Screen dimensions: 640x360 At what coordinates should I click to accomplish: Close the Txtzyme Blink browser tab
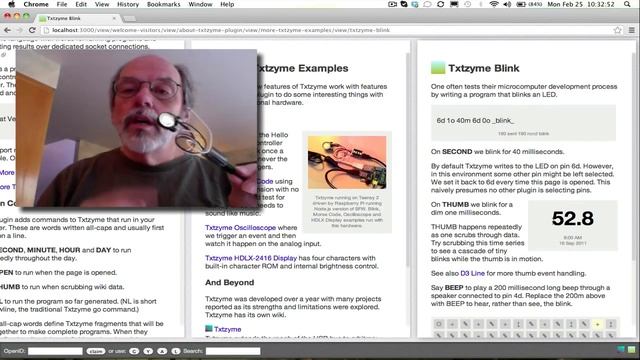[x=114, y=18]
